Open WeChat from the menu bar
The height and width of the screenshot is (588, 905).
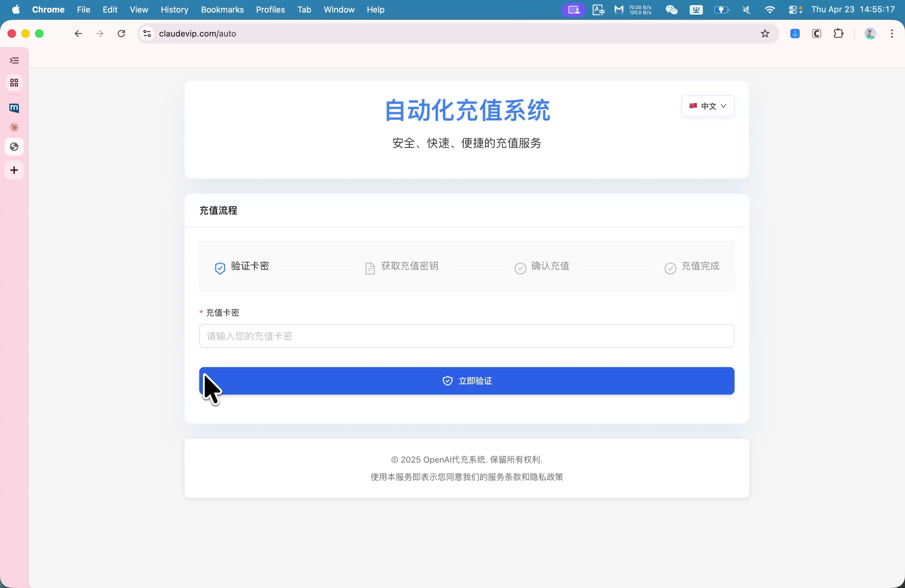point(671,10)
